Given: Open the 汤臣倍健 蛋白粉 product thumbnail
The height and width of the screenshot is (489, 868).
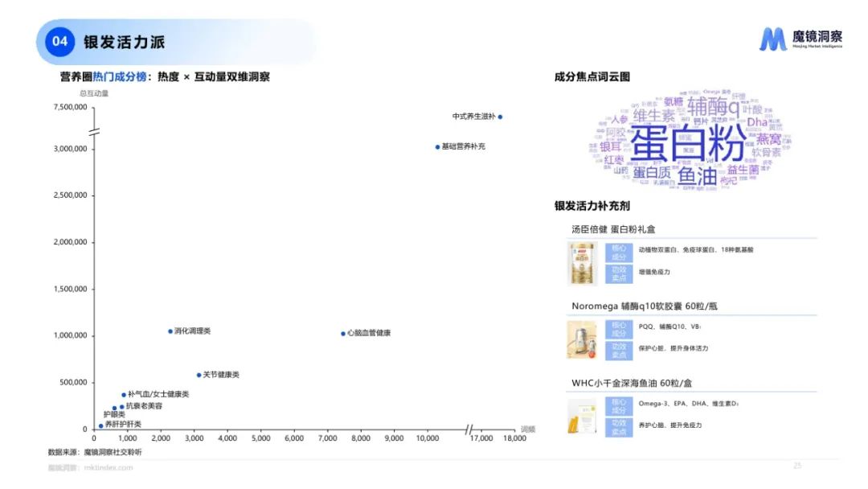Looking at the screenshot, I should tap(583, 264).
